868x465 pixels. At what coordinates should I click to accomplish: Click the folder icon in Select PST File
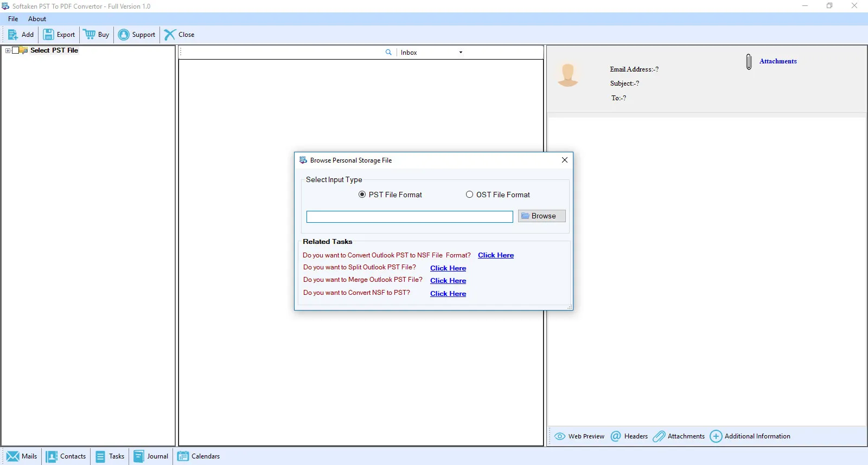click(24, 50)
